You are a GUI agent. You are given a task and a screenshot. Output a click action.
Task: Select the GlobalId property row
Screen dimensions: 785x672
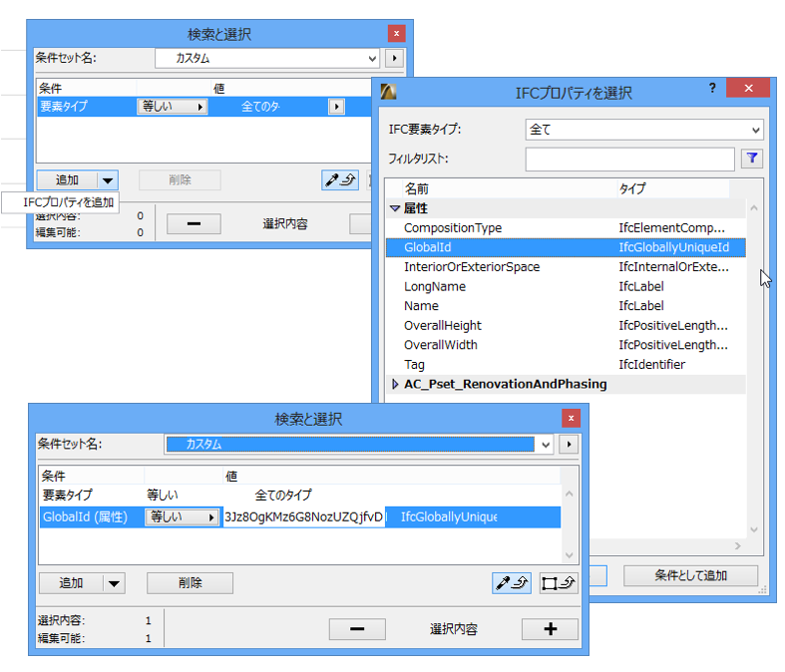coord(566,247)
